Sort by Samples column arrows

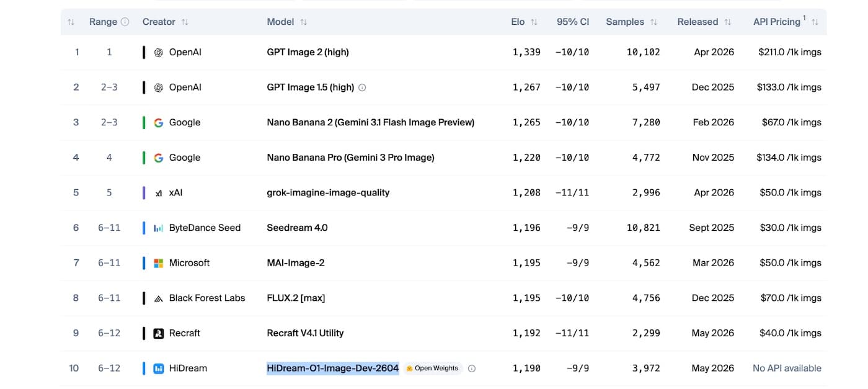pyautogui.click(x=653, y=22)
